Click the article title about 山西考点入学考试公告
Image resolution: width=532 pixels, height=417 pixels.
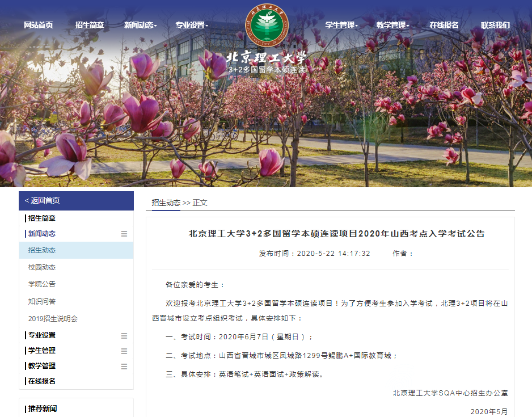tap(336, 233)
